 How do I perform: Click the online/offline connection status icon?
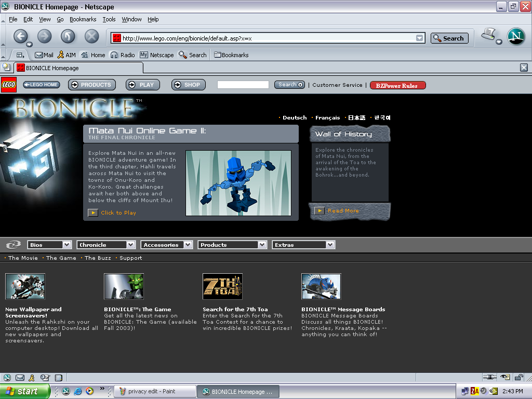(489, 377)
